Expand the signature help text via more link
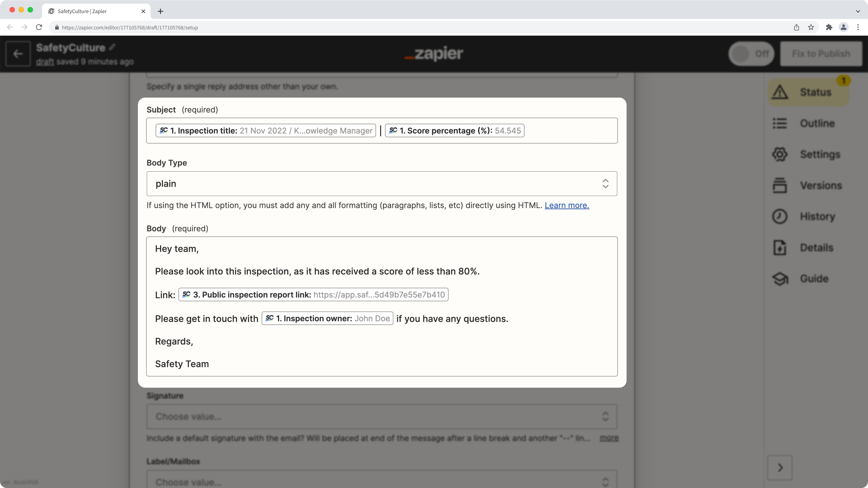Image resolution: width=868 pixels, height=488 pixels. (609, 438)
